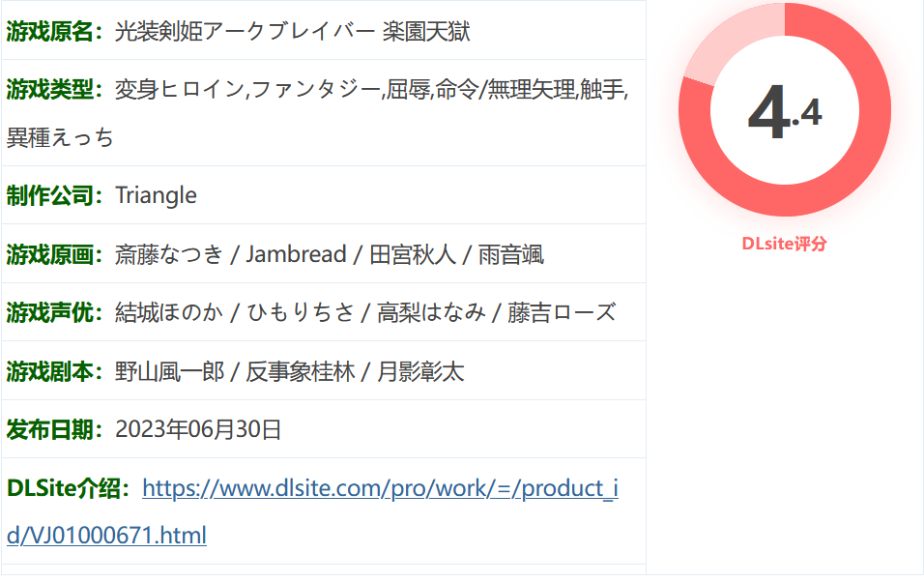Click the artist name Jambread
Image resolution: width=924 pixels, height=582 pixels.
pos(296,254)
